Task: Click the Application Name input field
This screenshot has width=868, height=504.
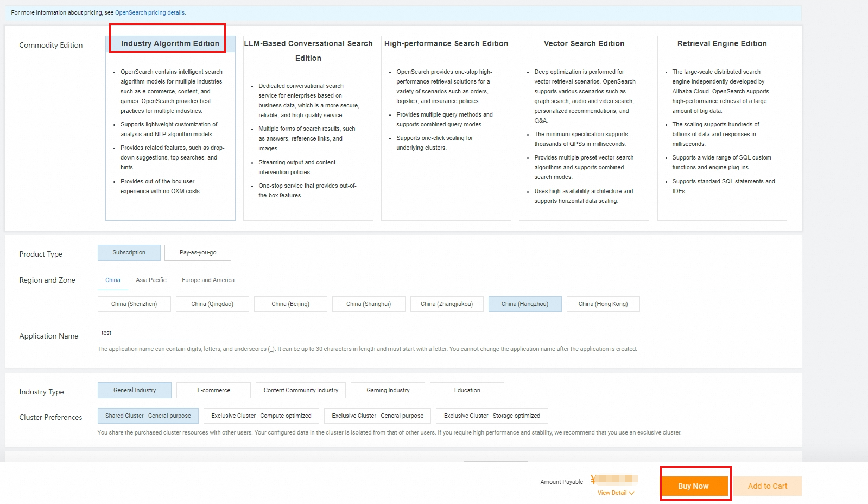Action: [x=147, y=333]
